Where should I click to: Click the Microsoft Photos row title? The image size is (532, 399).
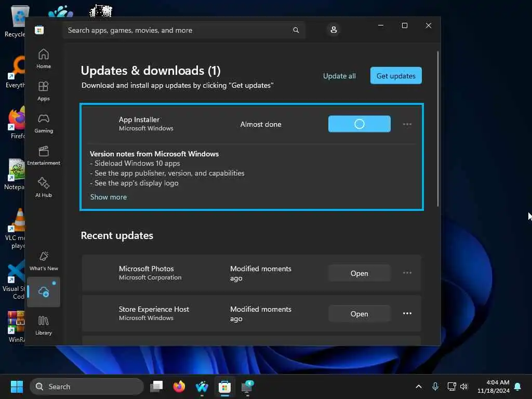(146, 269)
